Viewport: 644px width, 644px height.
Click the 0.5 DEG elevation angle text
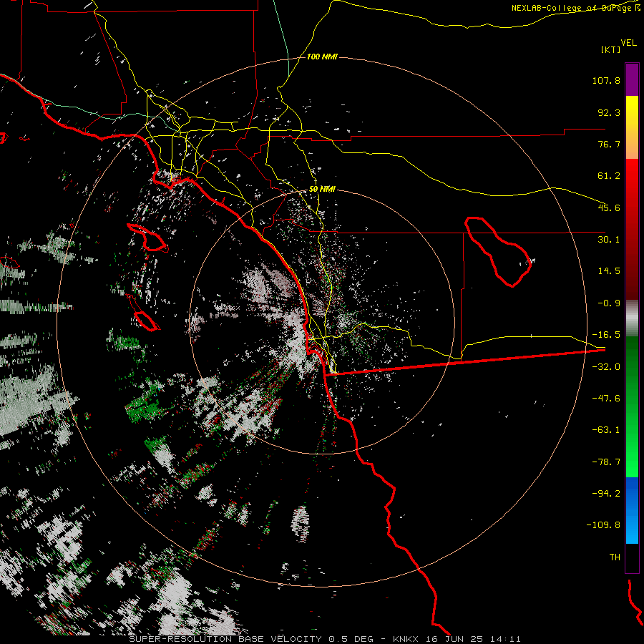pyautogui.click(x=351, y=639)
